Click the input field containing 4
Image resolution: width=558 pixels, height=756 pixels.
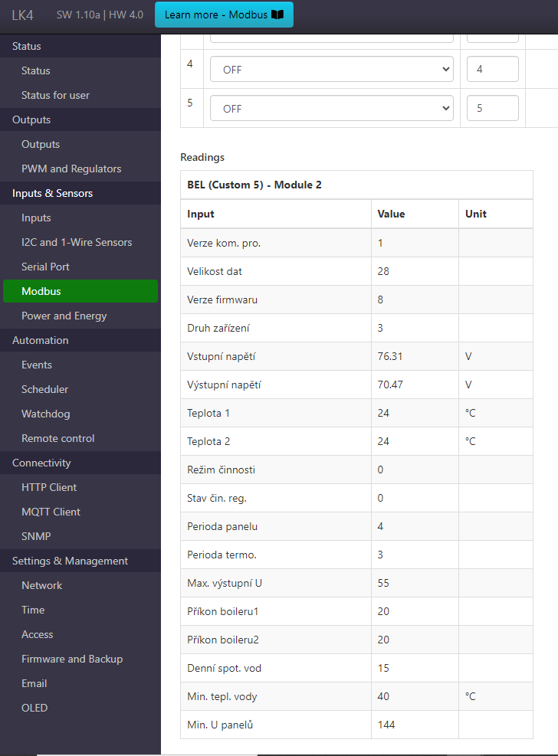pos(492,69)
